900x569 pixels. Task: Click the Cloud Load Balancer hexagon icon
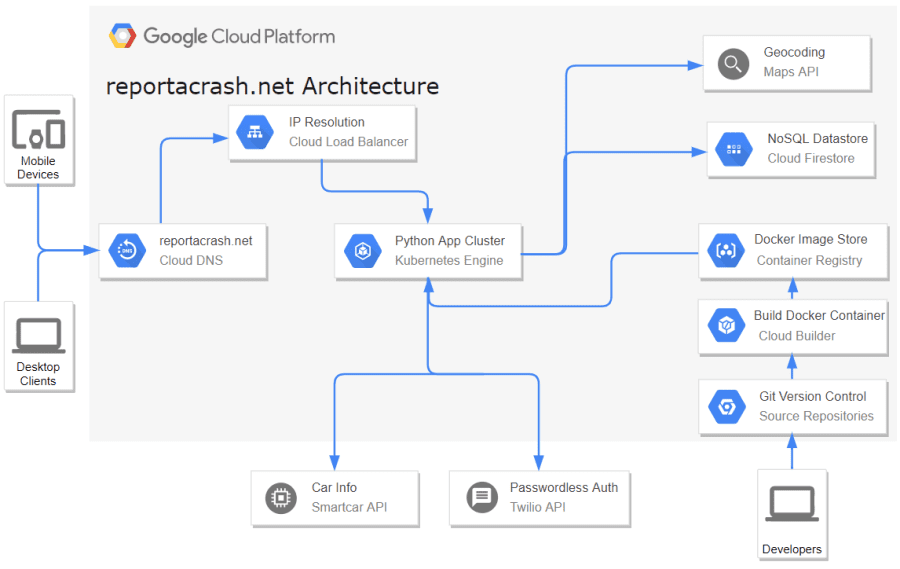coord(255,132)
